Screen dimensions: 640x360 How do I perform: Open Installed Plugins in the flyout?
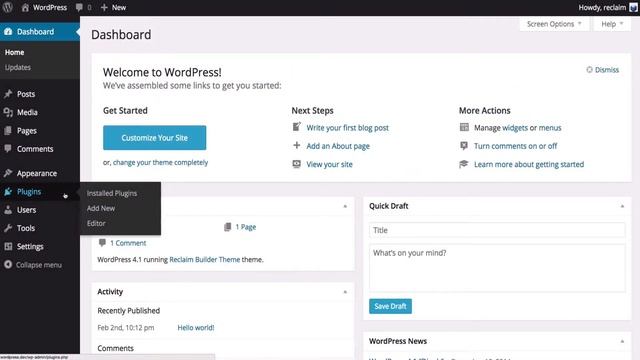(112, 193)
